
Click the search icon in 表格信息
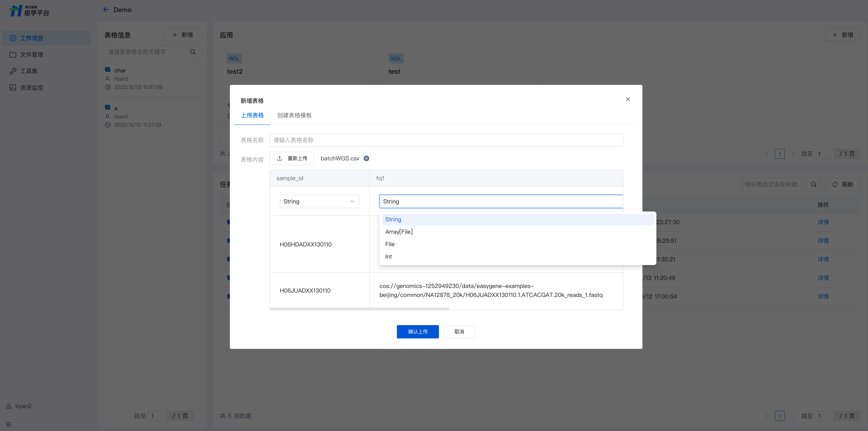pos(193,52)
